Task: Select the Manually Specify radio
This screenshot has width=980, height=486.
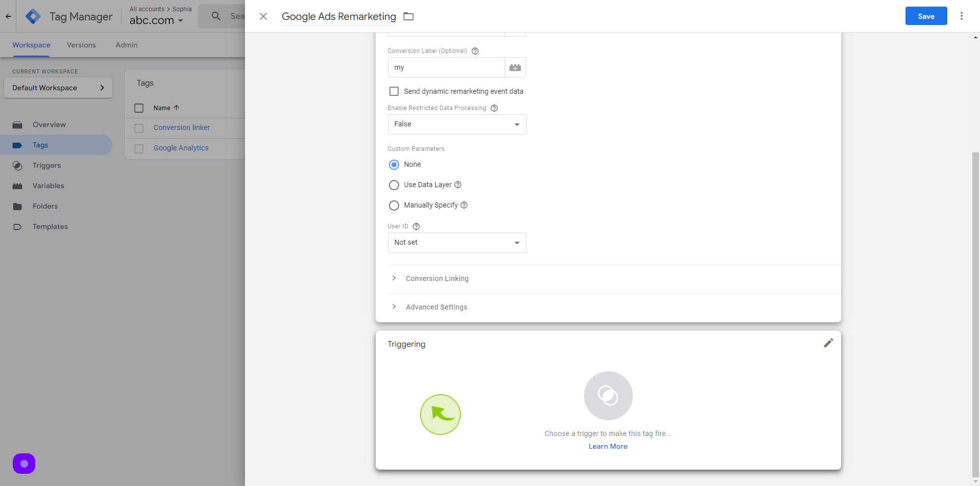Action: [394, 206]
